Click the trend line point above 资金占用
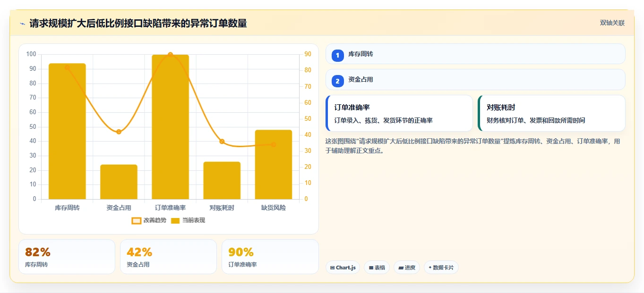 119,132
